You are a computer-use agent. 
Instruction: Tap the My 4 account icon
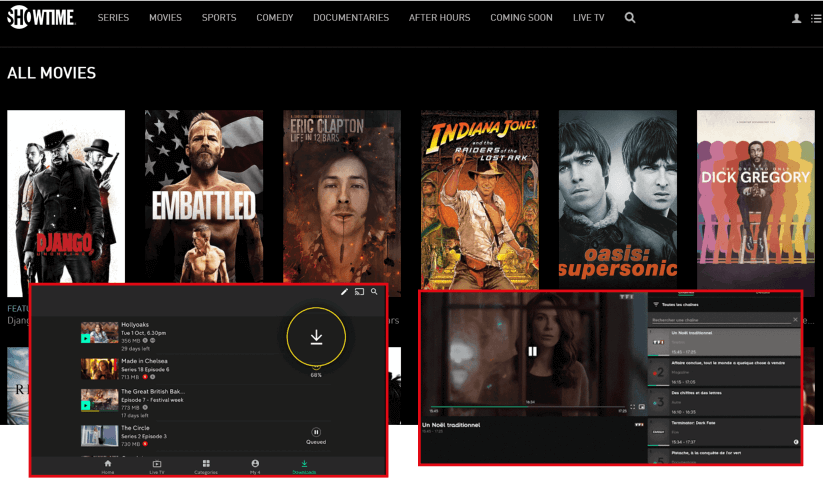pos(255,464)
